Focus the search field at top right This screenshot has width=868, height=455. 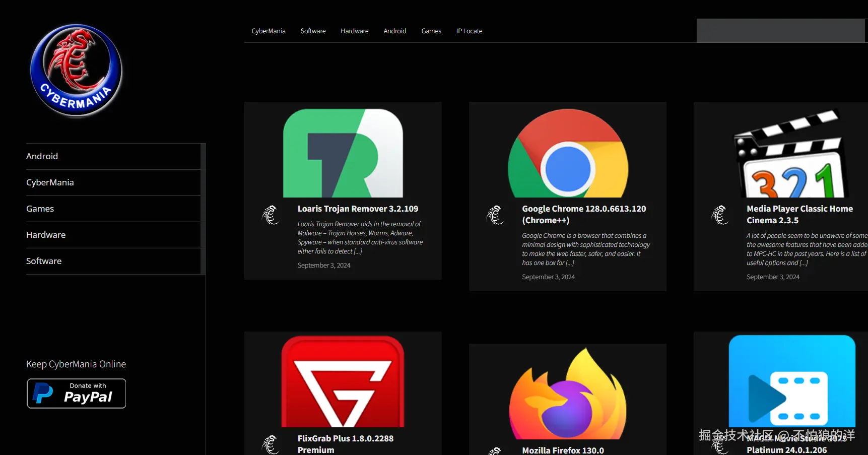[781, 31]
